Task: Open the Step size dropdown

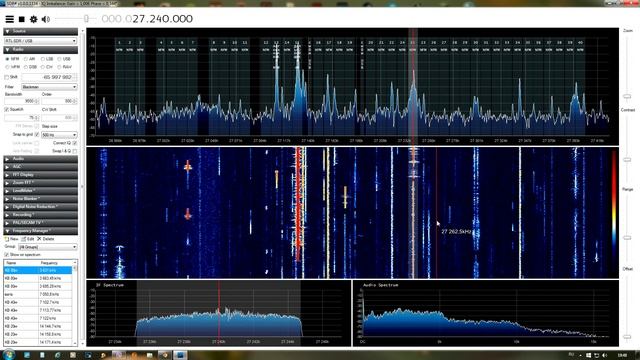Action: pos(59,135)
